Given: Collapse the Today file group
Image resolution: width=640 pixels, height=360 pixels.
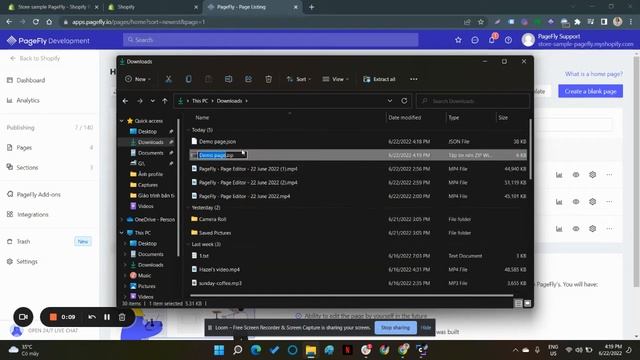Looking at the screenshot, I should click(x=188, y=130).
